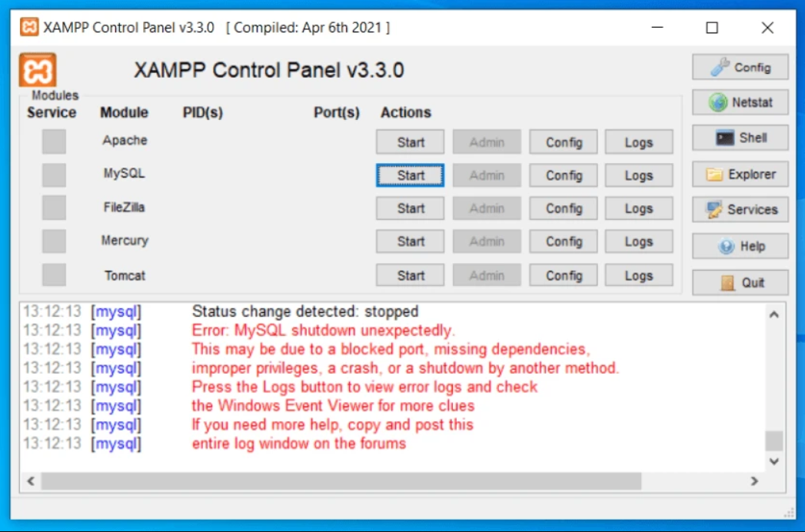Click the FileZilla module label
Screen dimensions: 805x532
pyautogui.click(x=125, y=207)
